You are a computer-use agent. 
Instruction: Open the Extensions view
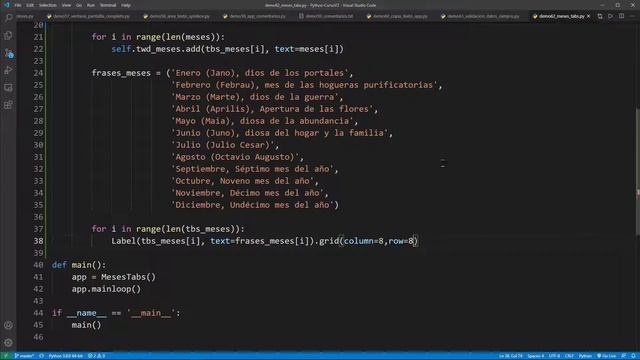click(8, 105)
